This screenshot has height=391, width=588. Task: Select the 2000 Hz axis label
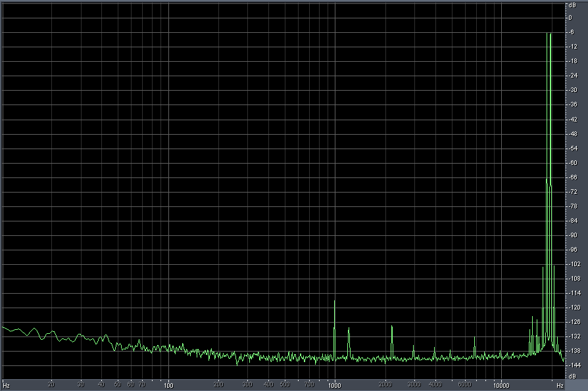pos(385,384)
